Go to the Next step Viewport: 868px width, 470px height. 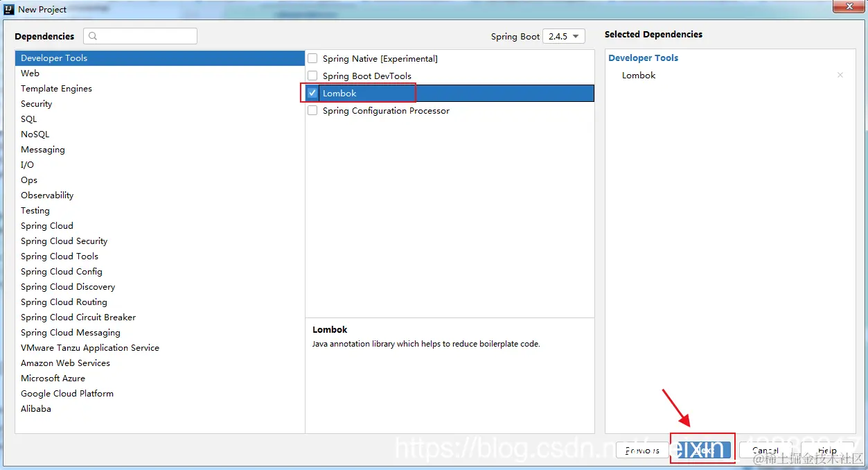coord(704,451)
